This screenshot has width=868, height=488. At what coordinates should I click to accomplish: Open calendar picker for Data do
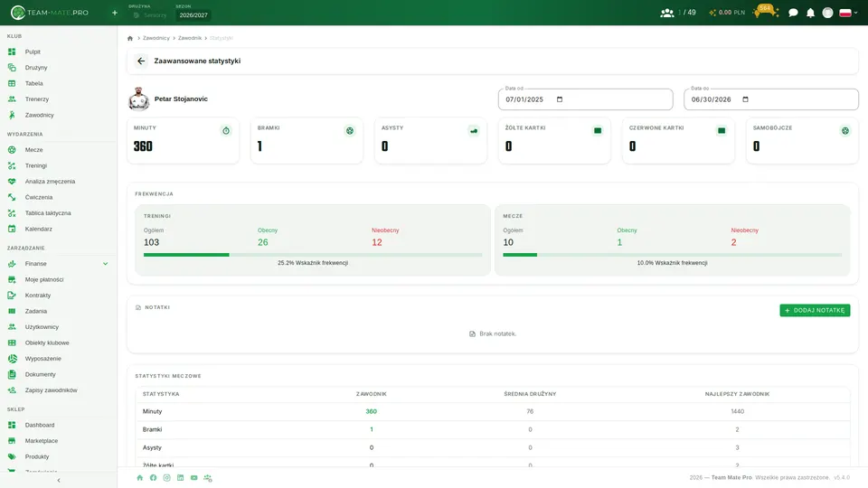click(745, 99)
